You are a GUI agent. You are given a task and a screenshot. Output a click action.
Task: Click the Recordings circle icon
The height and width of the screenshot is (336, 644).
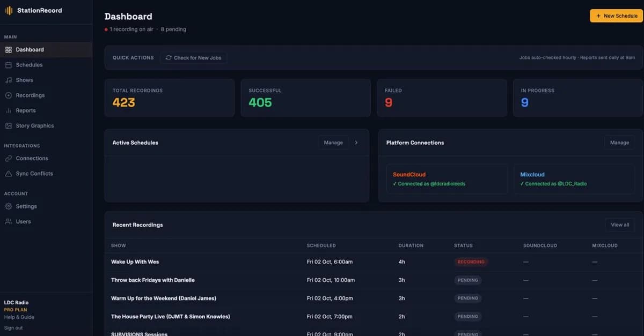point(9,95)
